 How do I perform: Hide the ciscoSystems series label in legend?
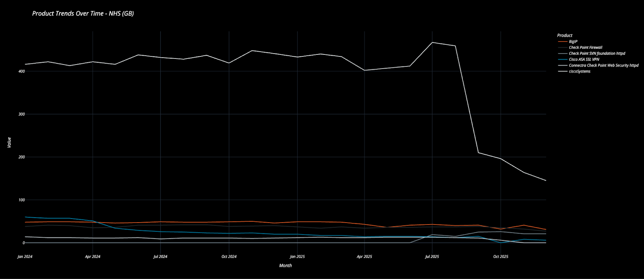tap(580, 71)
